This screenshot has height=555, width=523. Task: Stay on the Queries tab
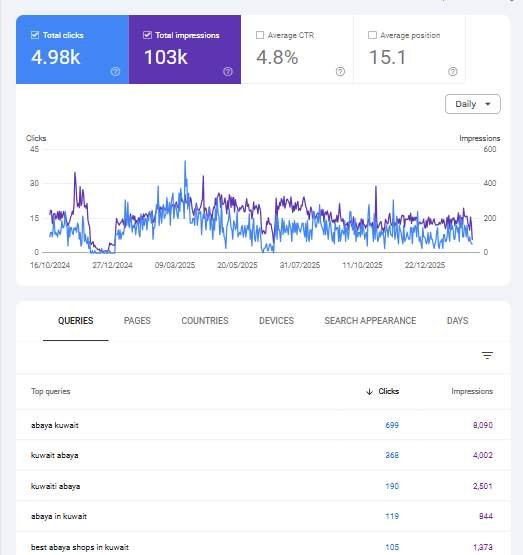(76, 321)
